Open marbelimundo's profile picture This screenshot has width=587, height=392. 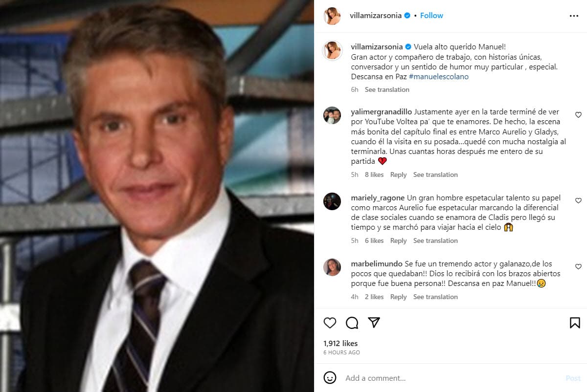coord(332,267)
